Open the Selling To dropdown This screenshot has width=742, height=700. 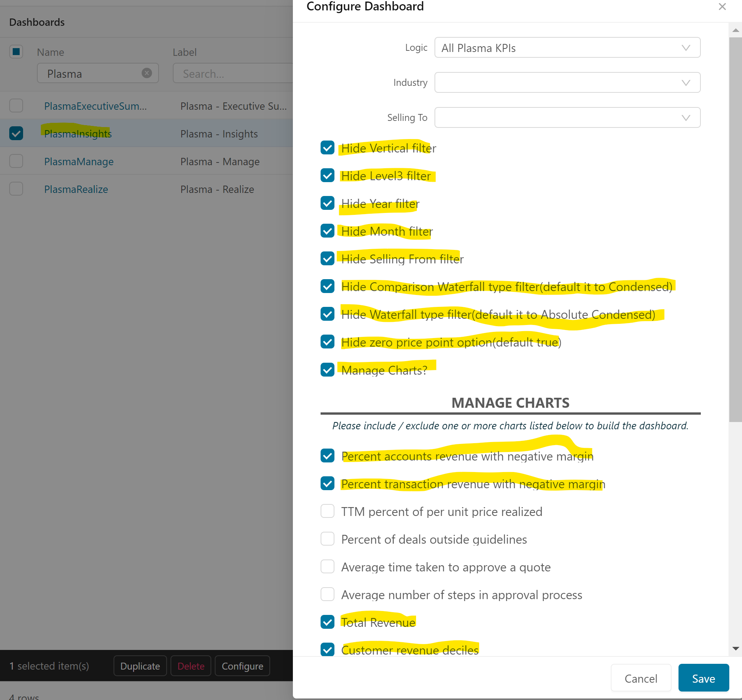(x=567, y=118)
